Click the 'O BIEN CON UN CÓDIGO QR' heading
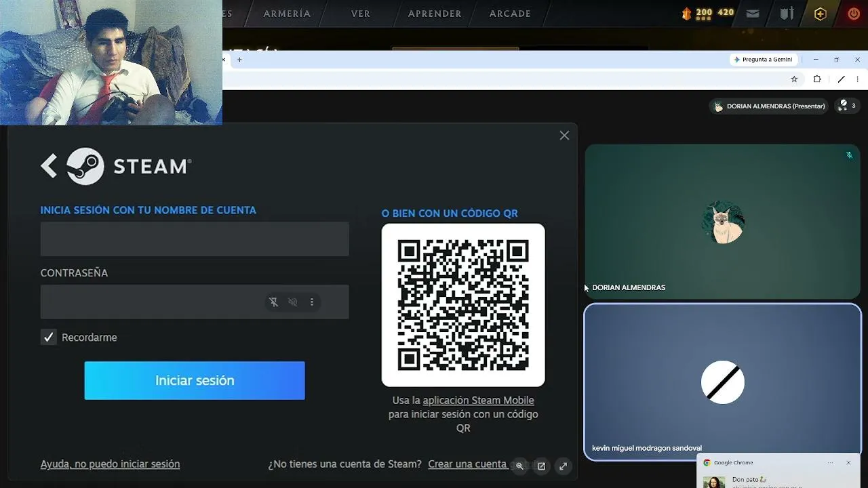 coord(450,213)
